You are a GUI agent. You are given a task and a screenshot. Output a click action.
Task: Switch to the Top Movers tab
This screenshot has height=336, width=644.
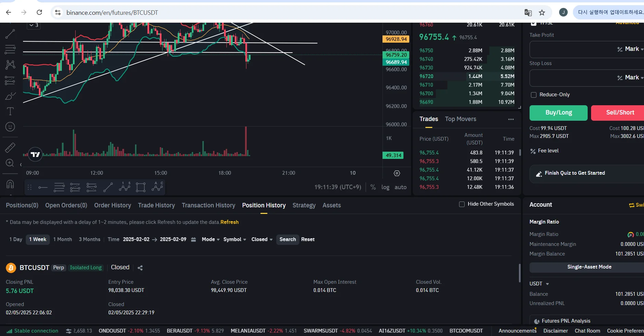coord(460,119)
